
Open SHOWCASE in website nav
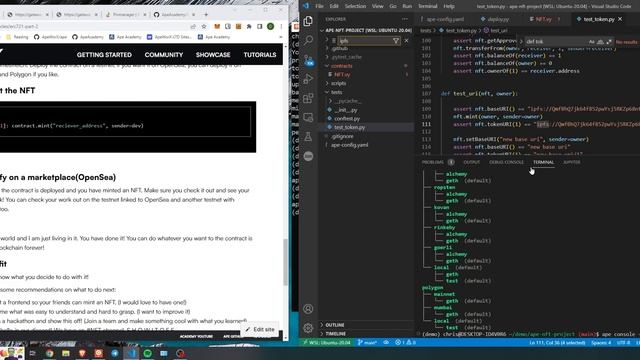coord(213,55)
